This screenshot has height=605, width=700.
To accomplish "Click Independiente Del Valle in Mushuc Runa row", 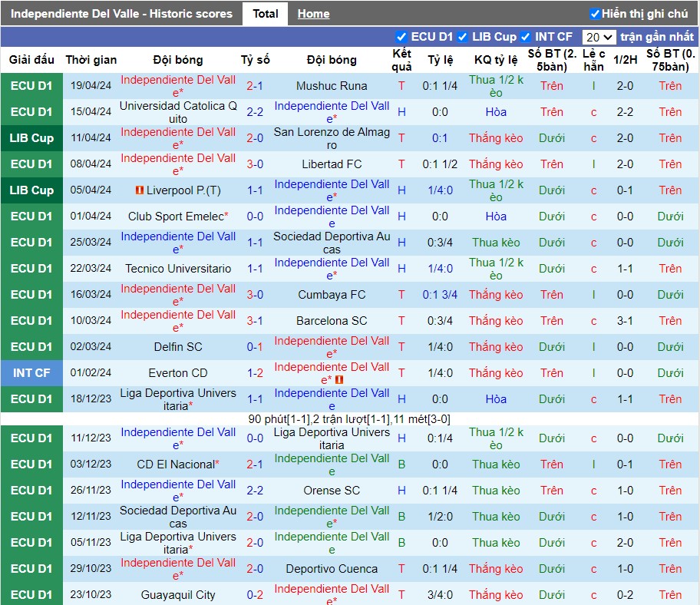I will pos(178,86).
